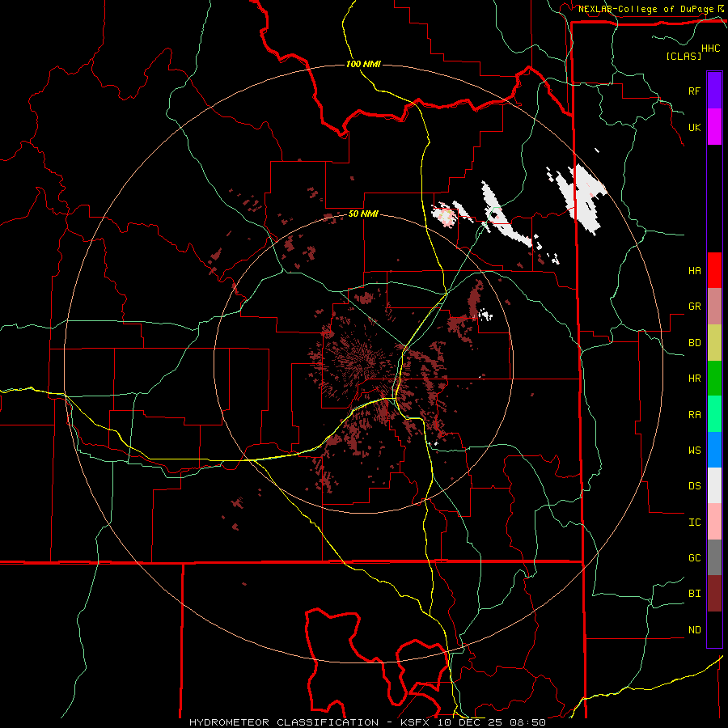Click the "100 NMI" range ring label
This screenshot has height=728, width=728.
[363, 64]
